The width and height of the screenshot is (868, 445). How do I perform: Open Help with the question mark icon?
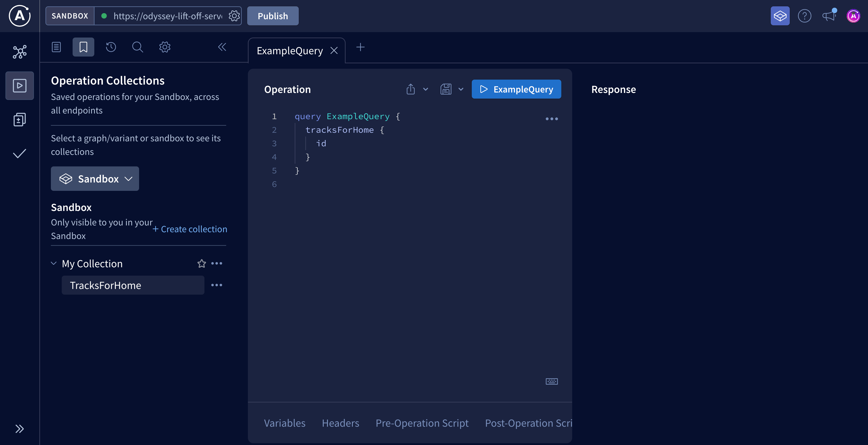[805, 16]
